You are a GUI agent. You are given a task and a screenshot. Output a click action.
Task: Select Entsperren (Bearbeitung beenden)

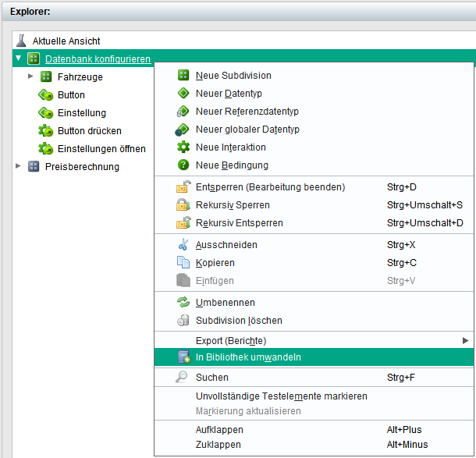[314, 187]
